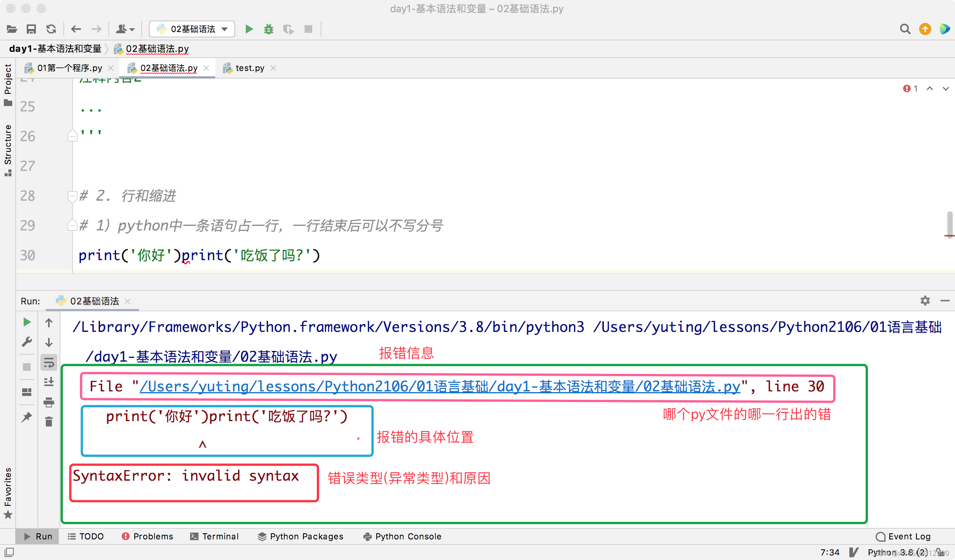The height and width of the screenshot is (560, 955).
Task: Click the Save All floppy icon
Action: click(31, 29)
